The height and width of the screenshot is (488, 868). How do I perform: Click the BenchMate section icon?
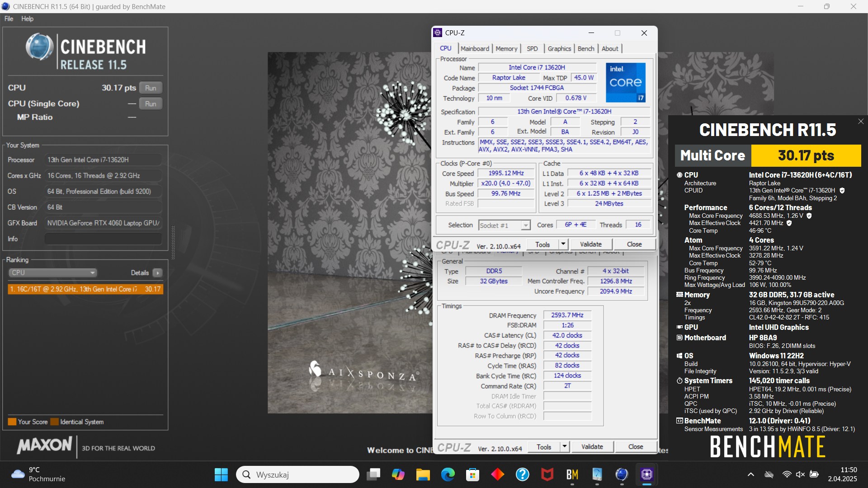[679, 421]
